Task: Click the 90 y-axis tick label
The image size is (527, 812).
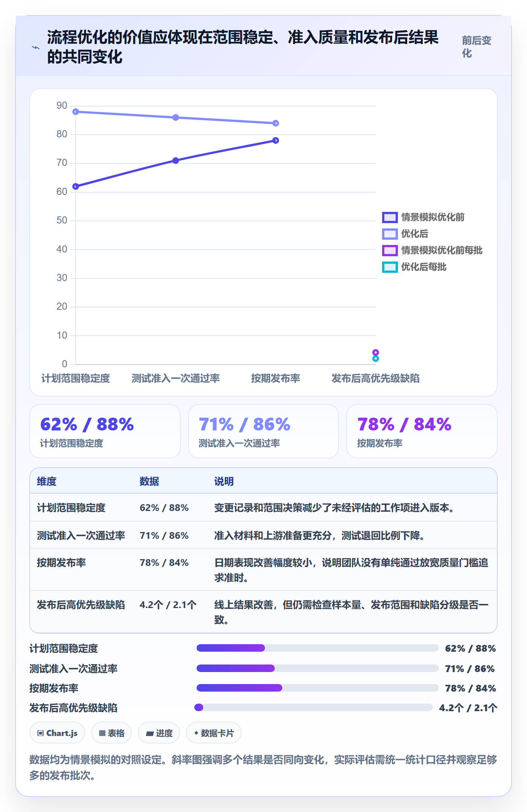Action: pos(62,105)
